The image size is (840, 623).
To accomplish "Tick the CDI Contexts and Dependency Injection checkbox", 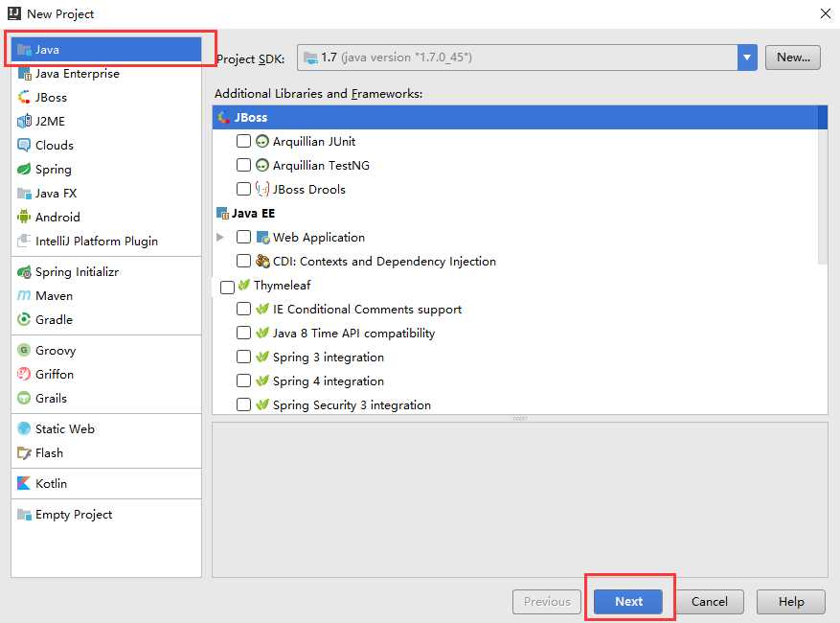I will point(243,261).
